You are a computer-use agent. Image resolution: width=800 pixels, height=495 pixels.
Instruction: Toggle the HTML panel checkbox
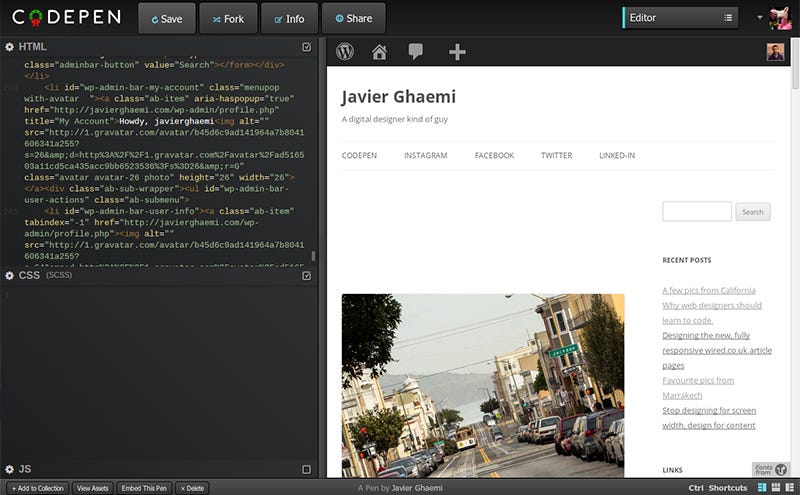click(x=307, y=47)
